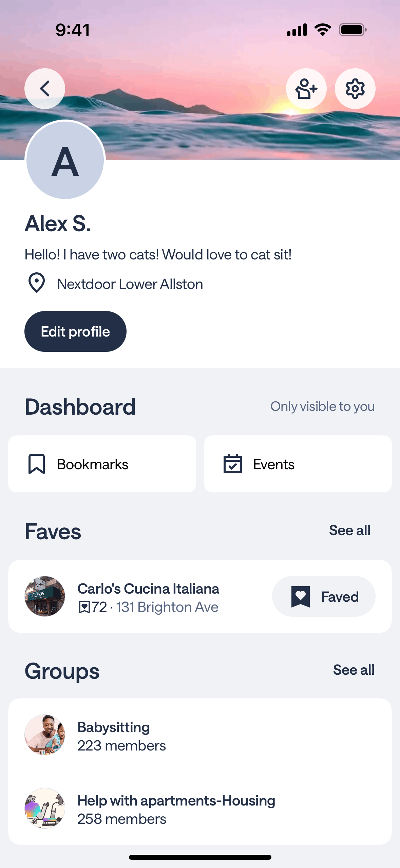
Task: Tap the battery indicator in status bar
Action: coord(353,30)
